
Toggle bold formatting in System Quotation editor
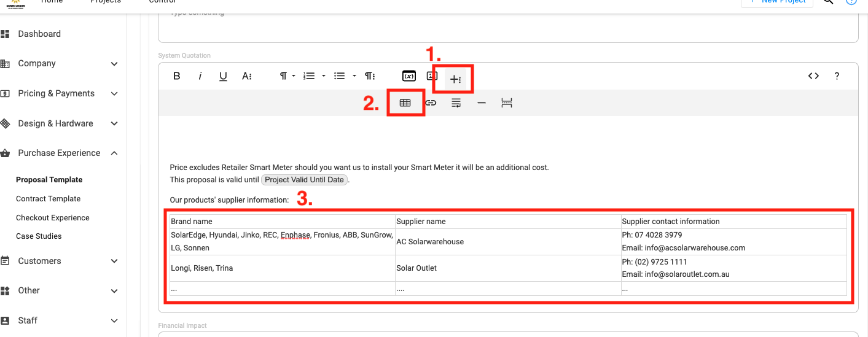coord(177,76)
